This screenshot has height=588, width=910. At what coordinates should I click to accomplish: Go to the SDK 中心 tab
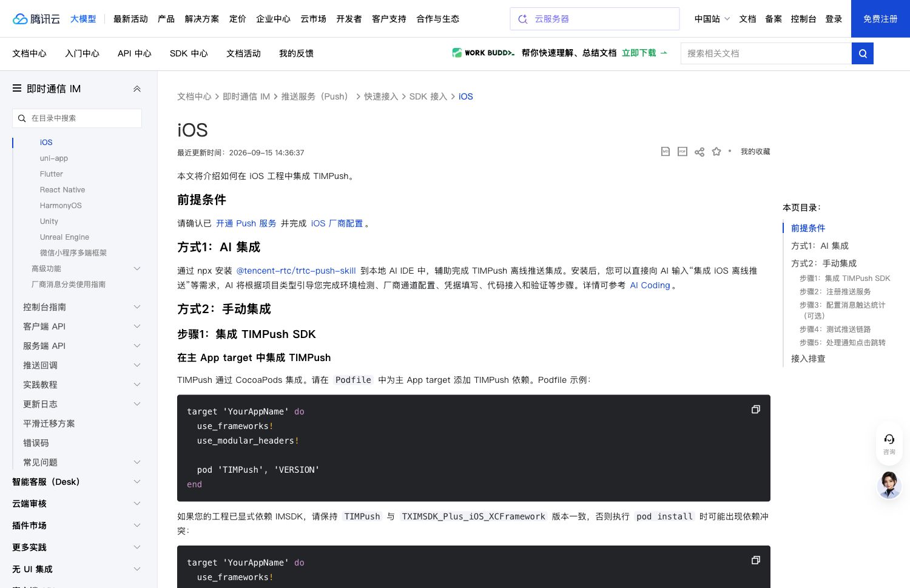189,53
